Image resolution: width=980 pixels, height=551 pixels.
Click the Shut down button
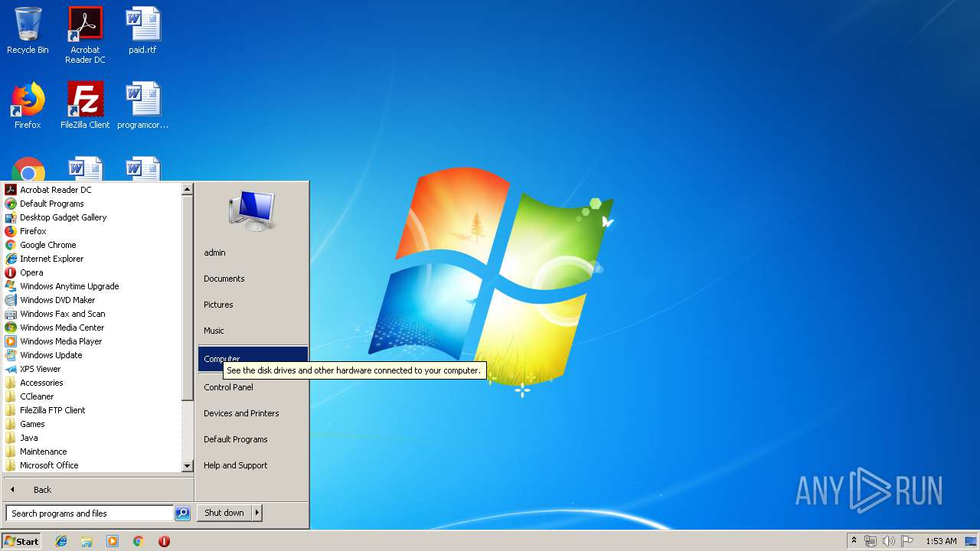(224, 513)
